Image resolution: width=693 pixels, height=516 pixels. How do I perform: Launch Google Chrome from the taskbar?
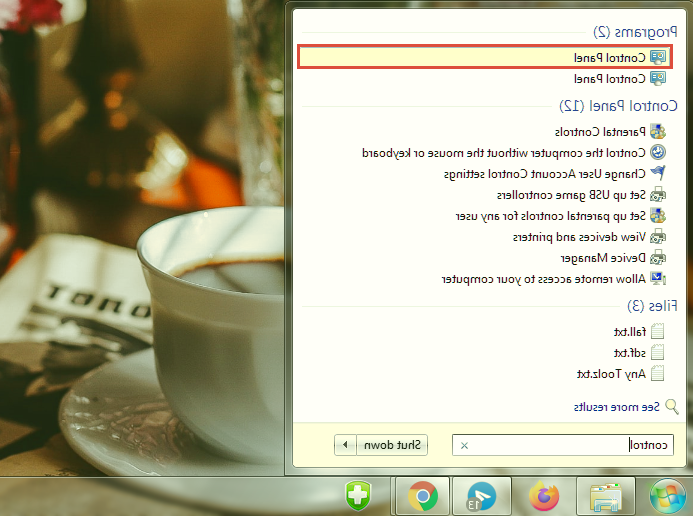(x=423, y=495)
